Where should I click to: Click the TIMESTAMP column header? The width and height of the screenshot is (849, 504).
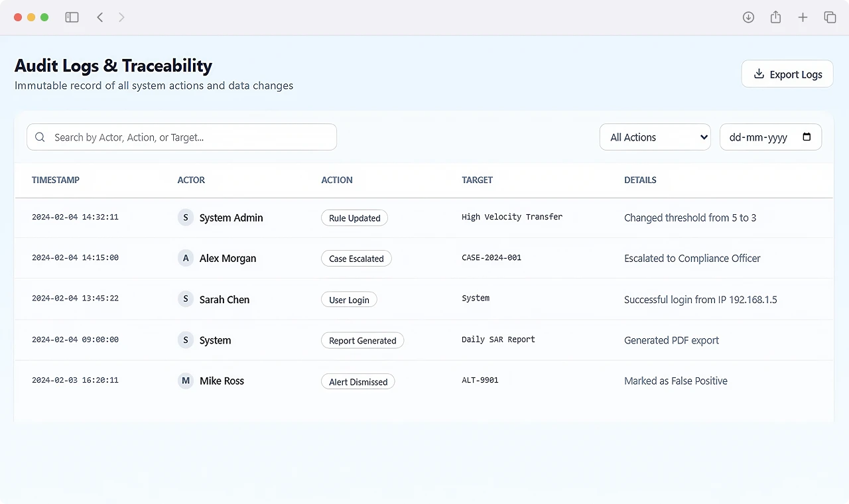coord(56,180)
